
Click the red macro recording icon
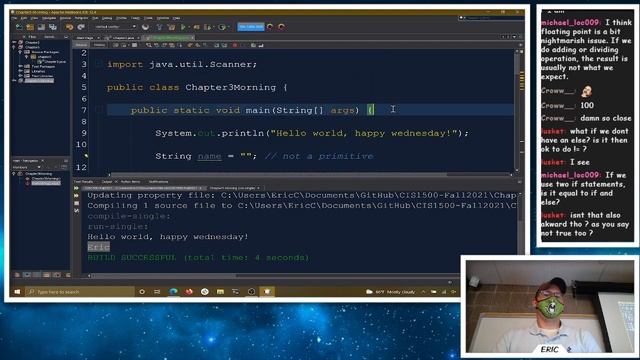235,45
